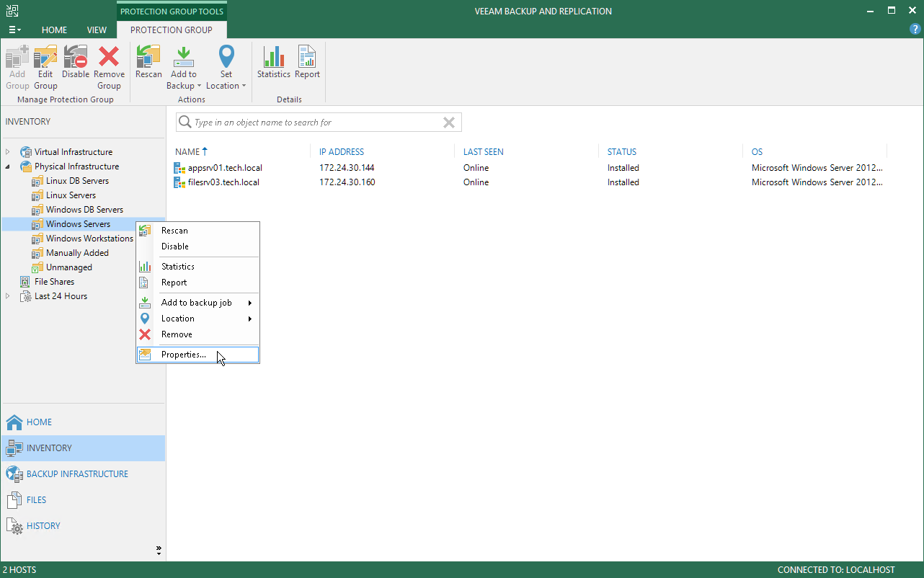
Task: Select Physical Infrastructure in the inventory tree
Action: coord(77,166)
